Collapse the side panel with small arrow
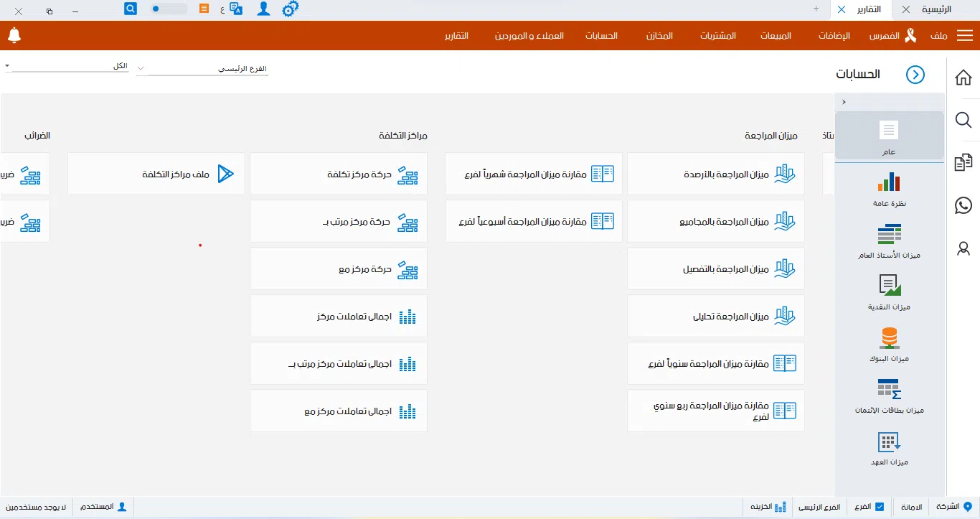This screenshot has height=519, width=980. [x=844, y=102]
